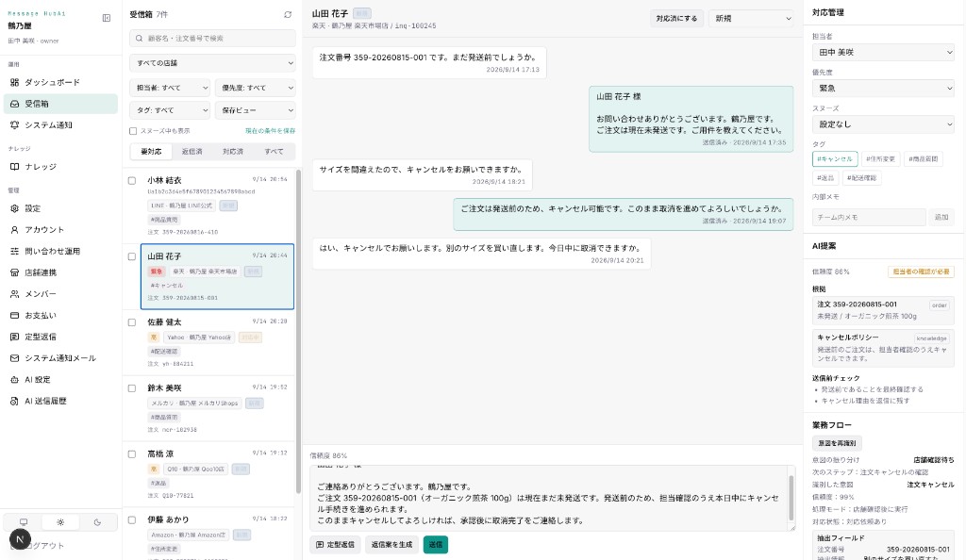The height and width of the screenshot is (560, 966).
Task: Open the メンバー page
Action: pyautogui.click(x=60, y=294)
